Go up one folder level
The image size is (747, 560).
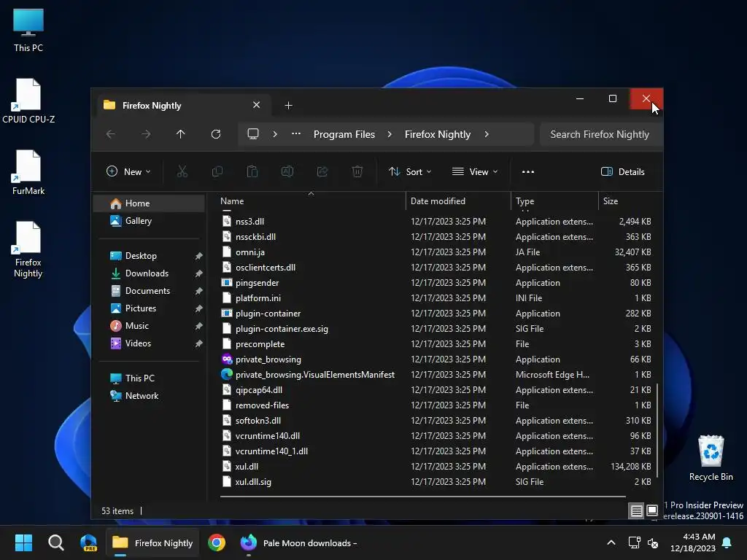pyautogui.click(x=181, y=134)
